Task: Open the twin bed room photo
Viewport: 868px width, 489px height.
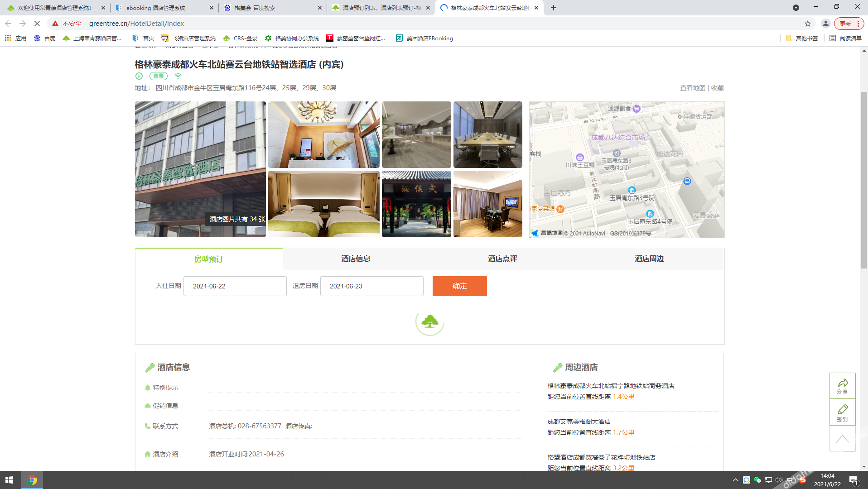Action: pos(324,204)
